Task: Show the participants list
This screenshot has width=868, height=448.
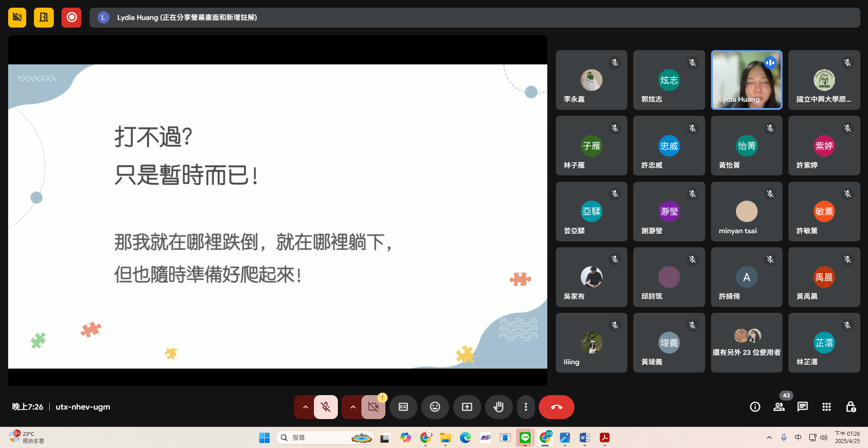Action: click(778, 407)
